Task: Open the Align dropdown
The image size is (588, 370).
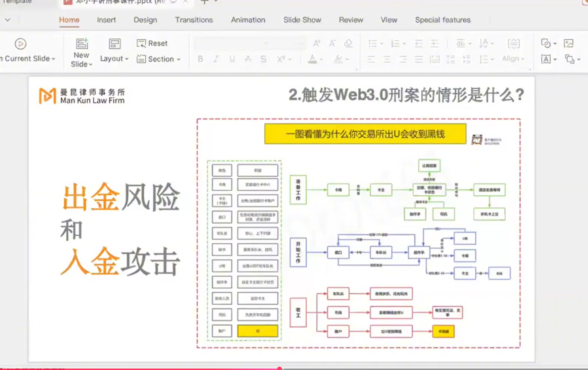Action: pyautogui.click(x=513, y=59)
